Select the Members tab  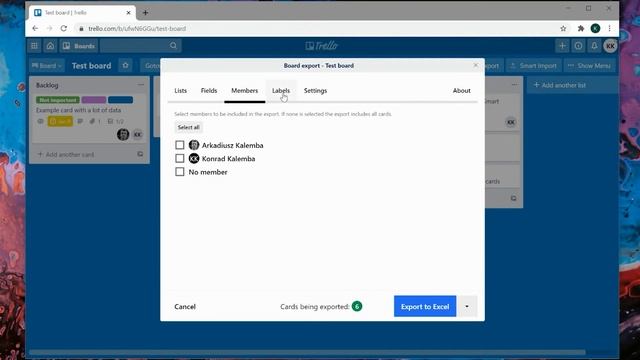(x=244, y=91)
